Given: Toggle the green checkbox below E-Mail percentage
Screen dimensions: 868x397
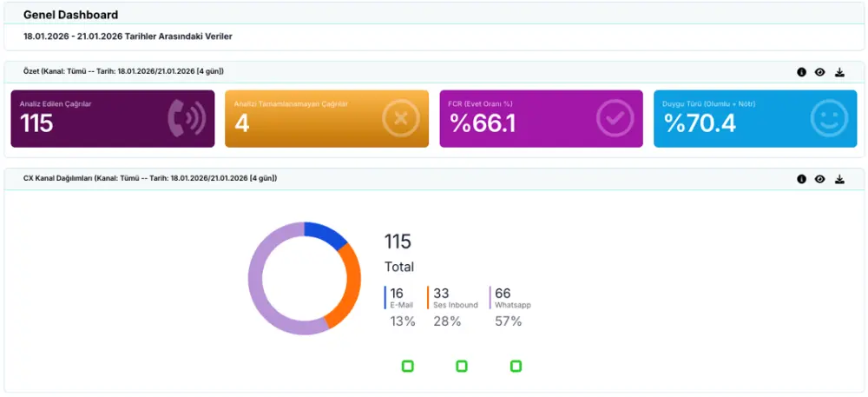Looking at the screenshot, I should (407, 367).
